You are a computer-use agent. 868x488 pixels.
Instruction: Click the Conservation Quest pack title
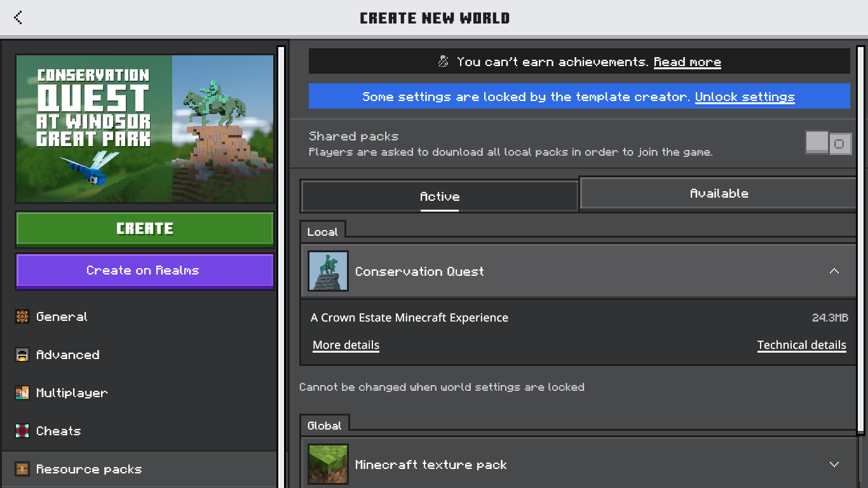[419, 271]
